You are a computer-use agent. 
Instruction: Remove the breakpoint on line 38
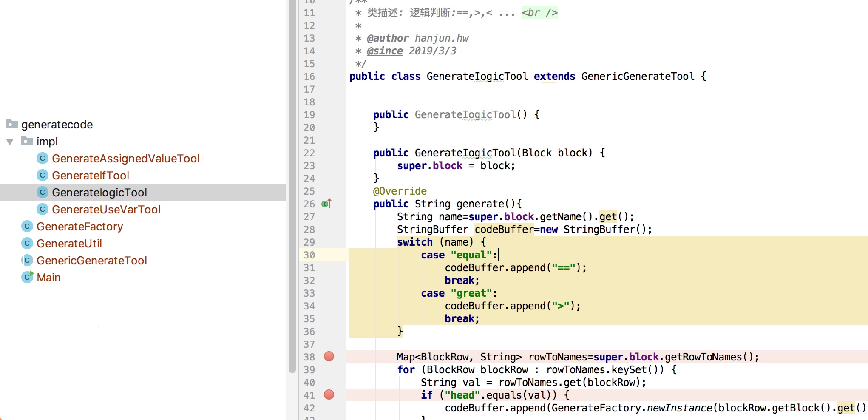click(x=329, y=356)
